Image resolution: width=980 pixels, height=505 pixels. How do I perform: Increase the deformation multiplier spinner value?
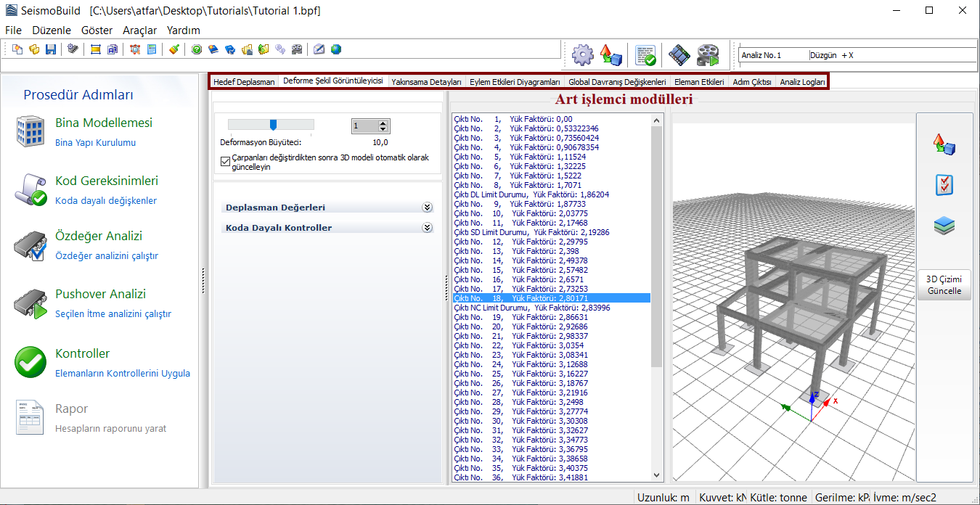(x=383, y=123)
